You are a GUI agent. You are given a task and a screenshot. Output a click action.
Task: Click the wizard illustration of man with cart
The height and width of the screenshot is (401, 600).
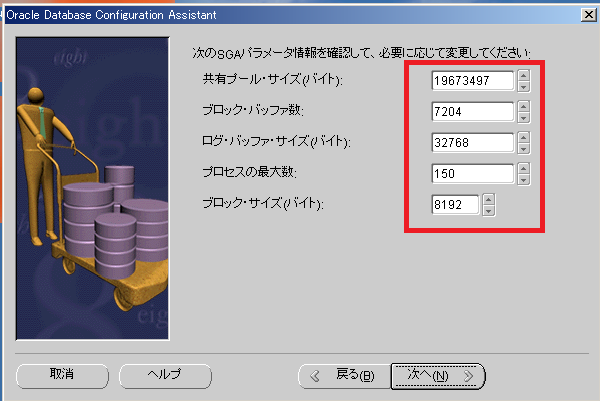click(92, 188)
